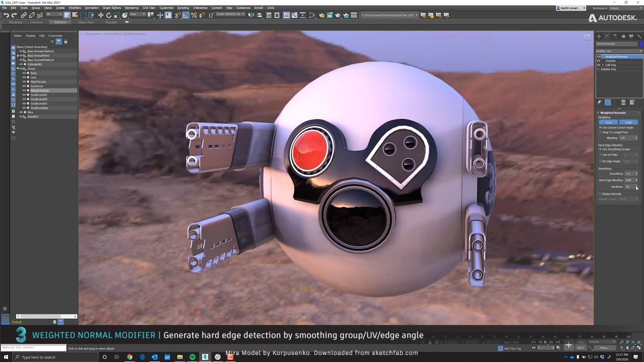Activate the Select and Rotate tool

tap(109, 15)
